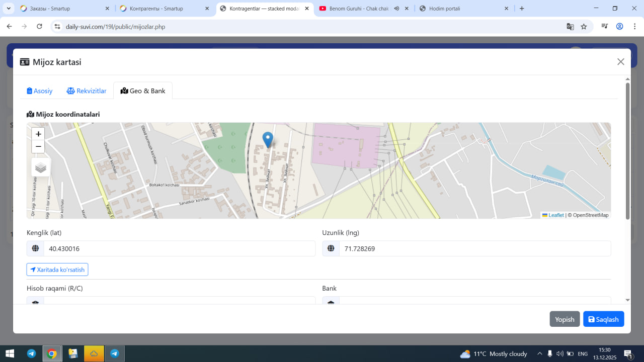This screenshot has width=644, height=362.
Task: Open the Google Translate page icon
Action: pos(570,27)
